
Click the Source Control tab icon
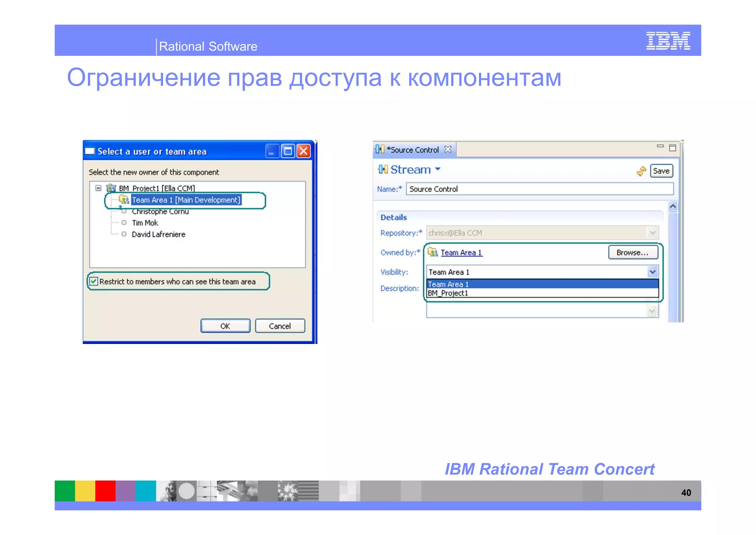coord(379,149)
